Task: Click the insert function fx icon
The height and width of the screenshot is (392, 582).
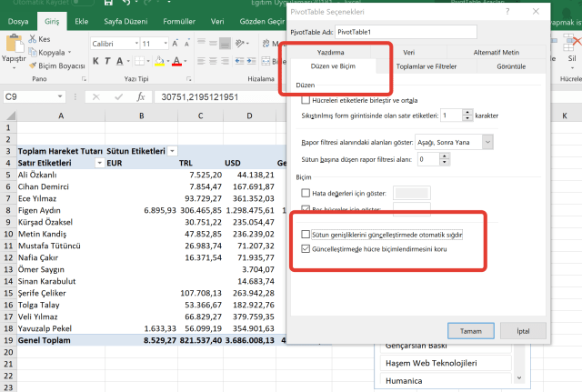Action: click(141, 96)
